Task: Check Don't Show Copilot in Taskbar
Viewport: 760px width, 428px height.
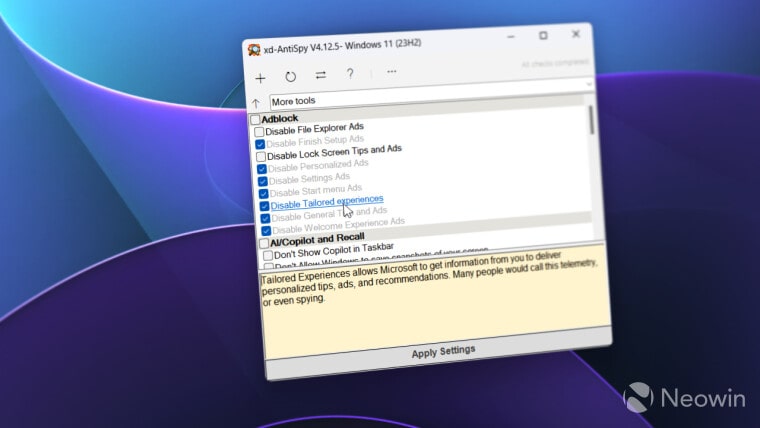Action: (268, 255)
